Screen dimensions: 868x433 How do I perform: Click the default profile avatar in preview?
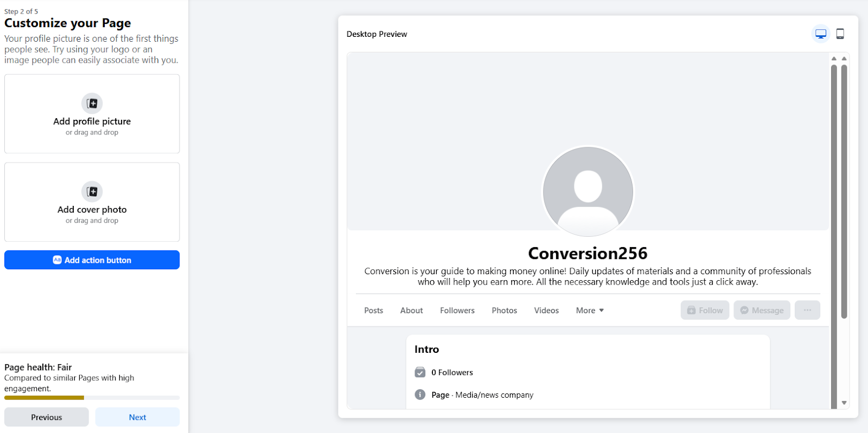coord(588,191)
